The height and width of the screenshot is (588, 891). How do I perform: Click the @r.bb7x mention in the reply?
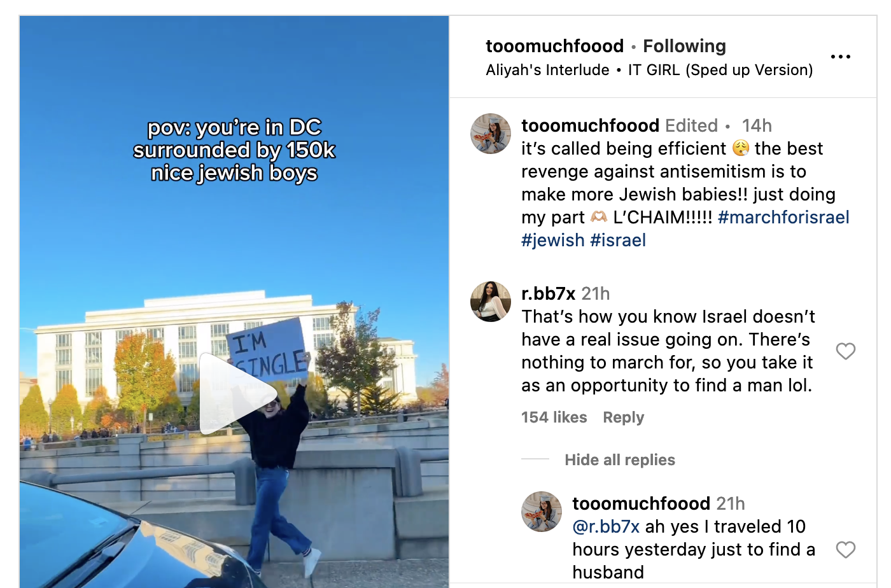coord(606,527)
